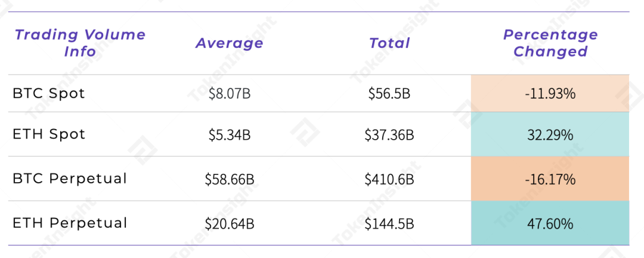Click the $58.66B average value

(x=229, y=179)
